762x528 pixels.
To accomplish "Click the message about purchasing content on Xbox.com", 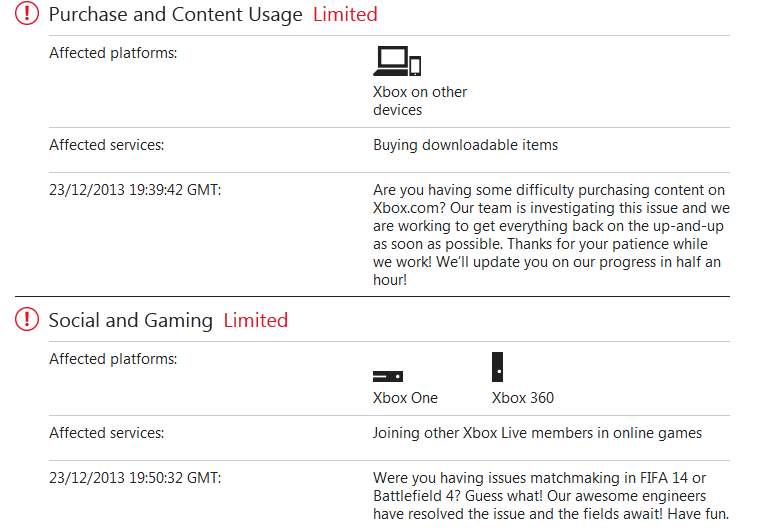I will coord(549,235).
